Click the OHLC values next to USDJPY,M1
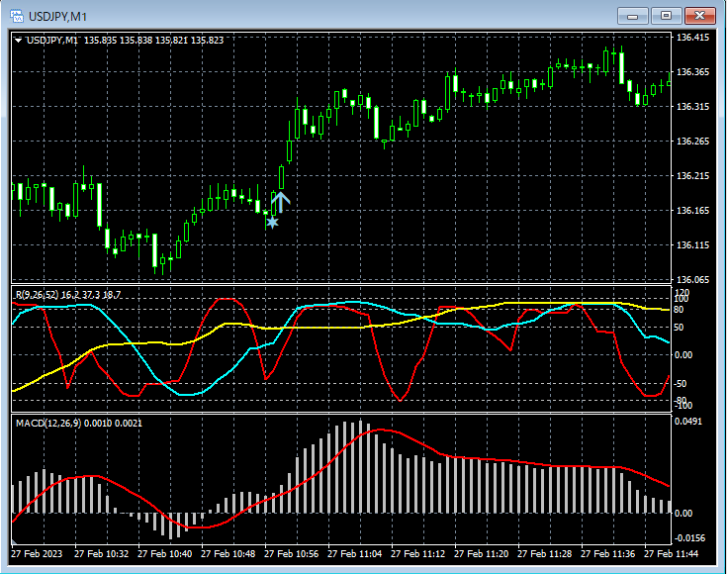728x574 pixels. pyautogui.click(x=153, y=41)
